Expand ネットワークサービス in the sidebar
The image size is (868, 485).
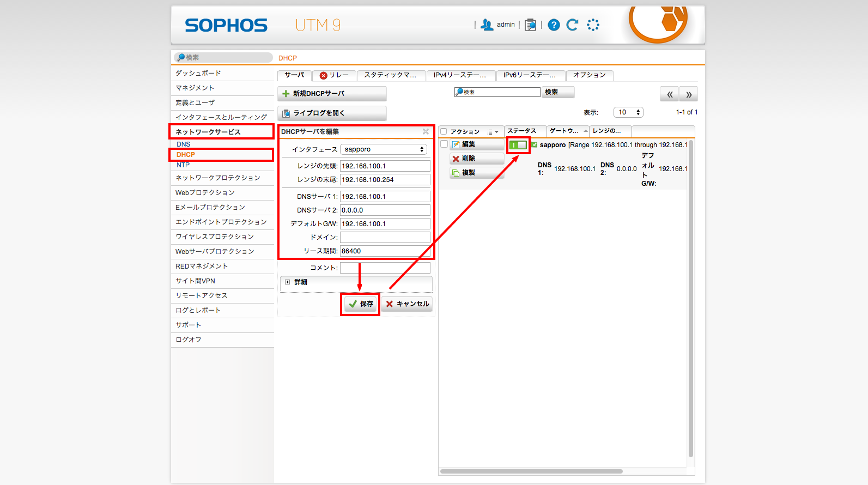(222, 132)
